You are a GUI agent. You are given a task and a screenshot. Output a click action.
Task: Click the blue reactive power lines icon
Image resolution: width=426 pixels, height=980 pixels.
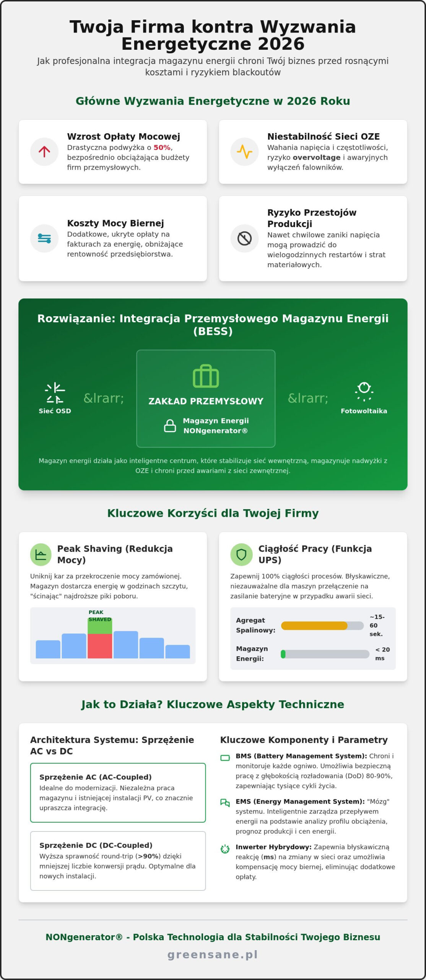(44, 238)
